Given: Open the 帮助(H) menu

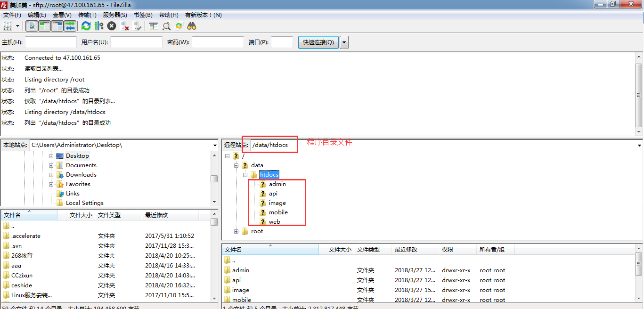Looking at the screenshot, I should tap(169, 15).
